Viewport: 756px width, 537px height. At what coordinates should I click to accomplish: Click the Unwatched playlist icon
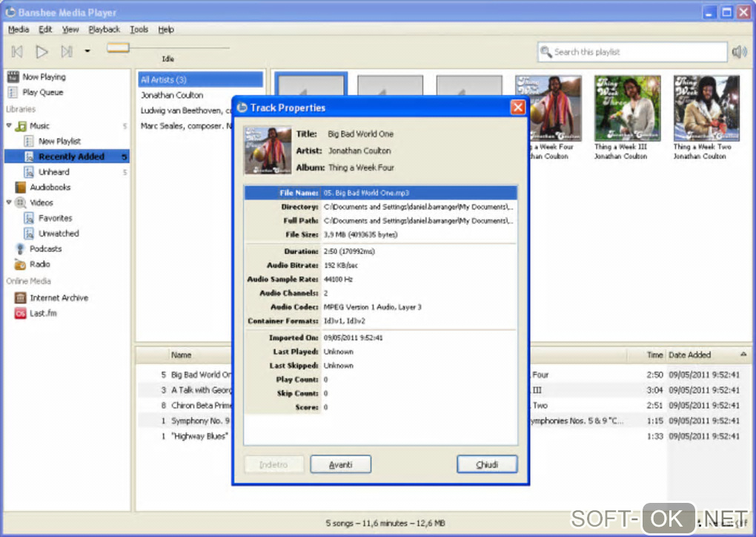coord(29,234)
